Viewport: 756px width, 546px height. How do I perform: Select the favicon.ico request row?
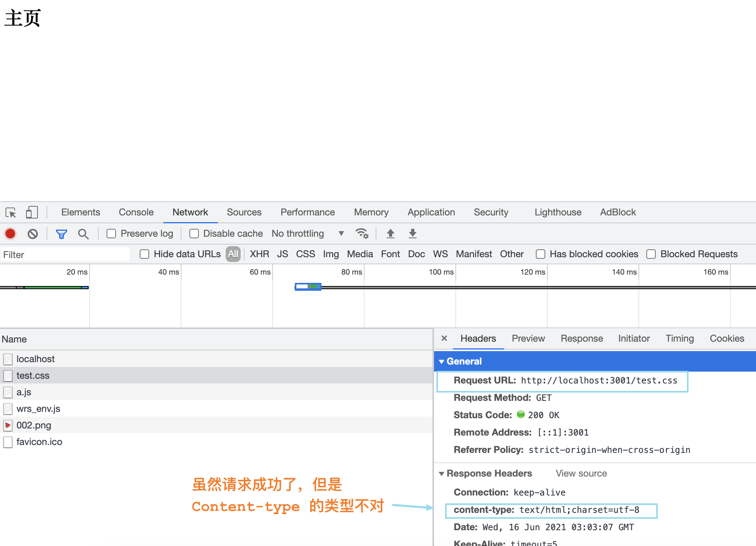coord(216,442)
